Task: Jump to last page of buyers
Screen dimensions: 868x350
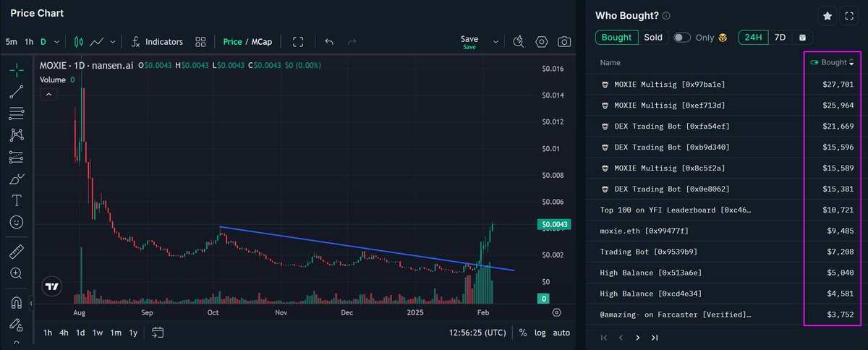Action: coord(655,337)
